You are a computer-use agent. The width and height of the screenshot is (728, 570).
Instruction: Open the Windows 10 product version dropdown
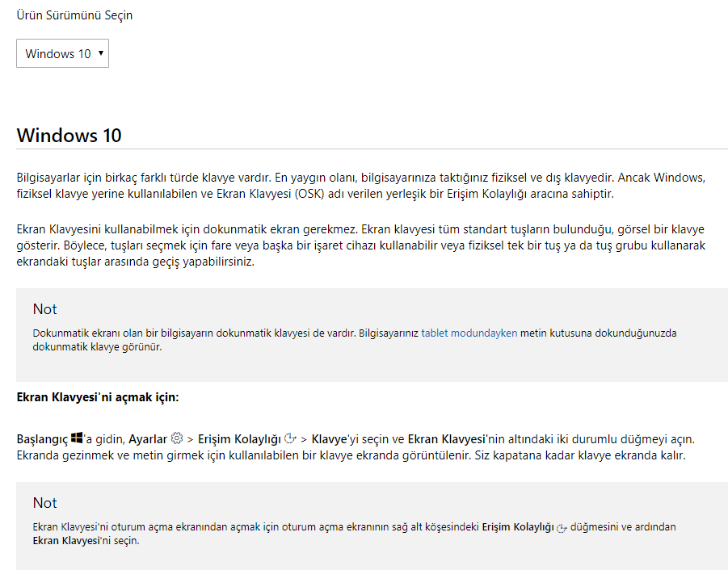pyautogui.click(x=63, y=53)
